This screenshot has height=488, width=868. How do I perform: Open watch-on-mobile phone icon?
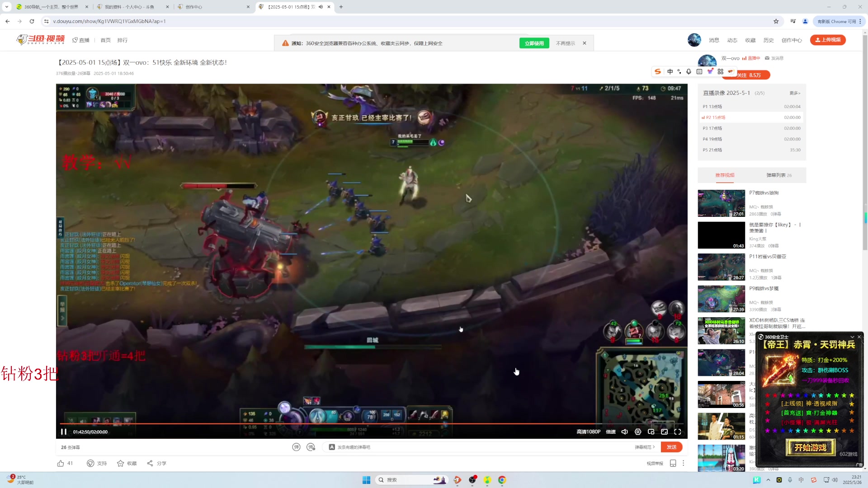click(673, 463)
